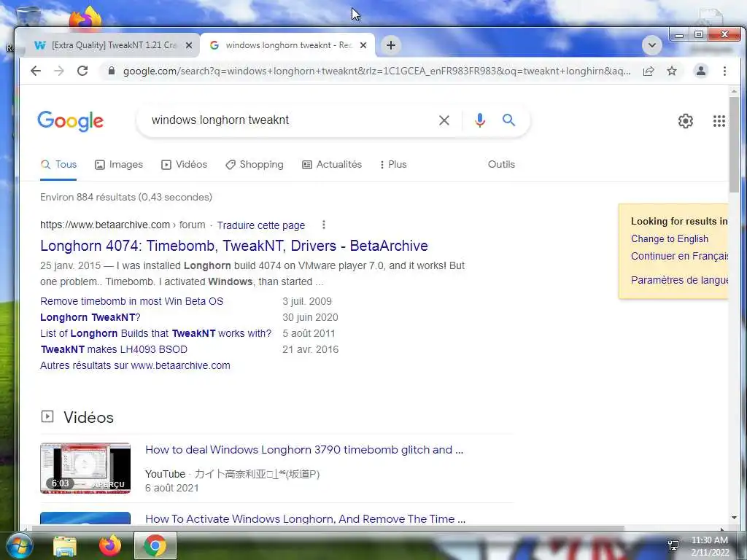Reload the Google search page

[x=82, y=71]
